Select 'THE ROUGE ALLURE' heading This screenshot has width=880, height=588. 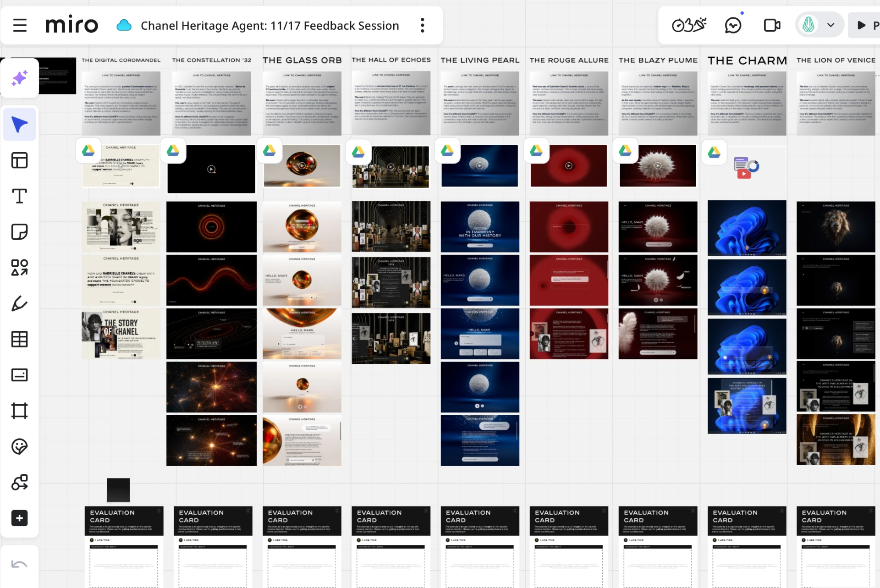569,60
